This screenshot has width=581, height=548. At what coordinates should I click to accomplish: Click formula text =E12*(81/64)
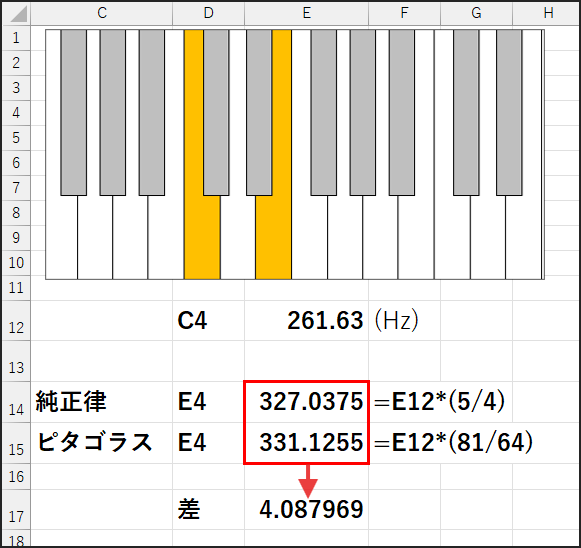tap(454, 442)
